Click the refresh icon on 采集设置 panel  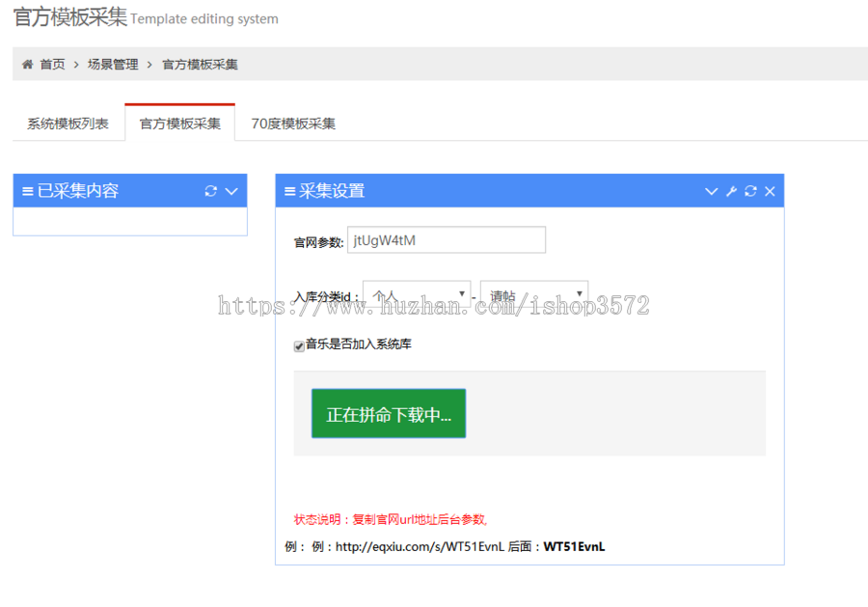pos(750,190)
